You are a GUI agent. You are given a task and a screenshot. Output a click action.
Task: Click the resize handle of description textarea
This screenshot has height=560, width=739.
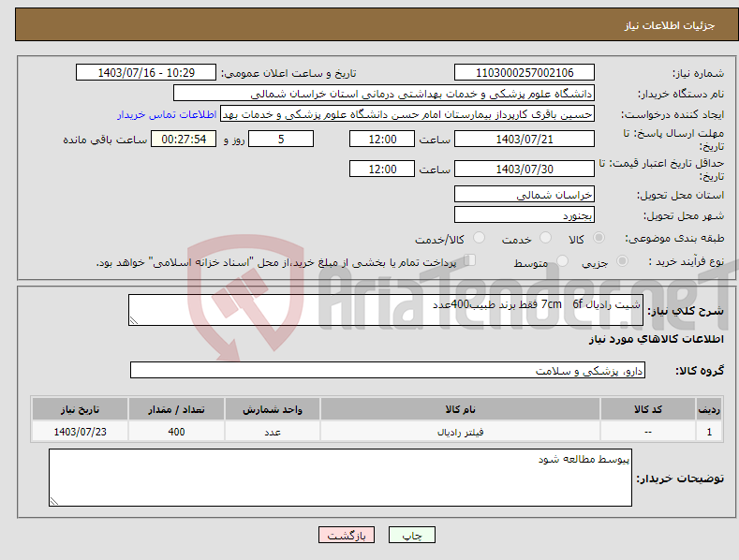134,320
